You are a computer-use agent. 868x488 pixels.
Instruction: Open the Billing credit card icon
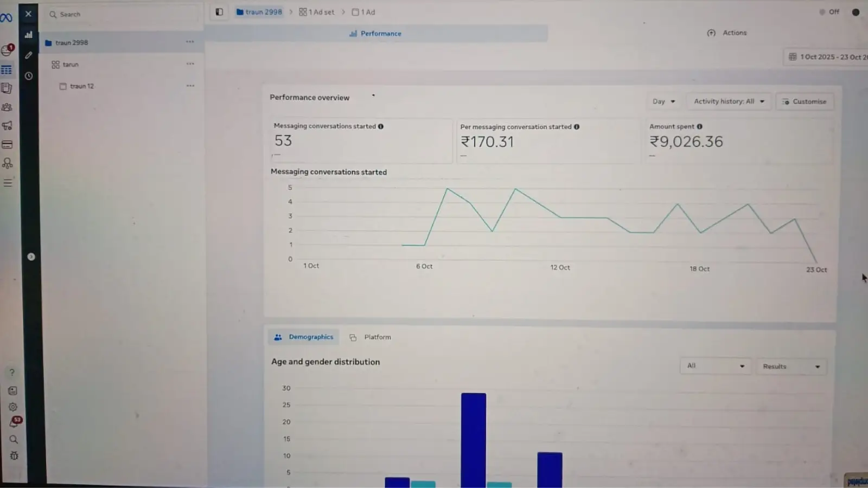click(7, 145)
